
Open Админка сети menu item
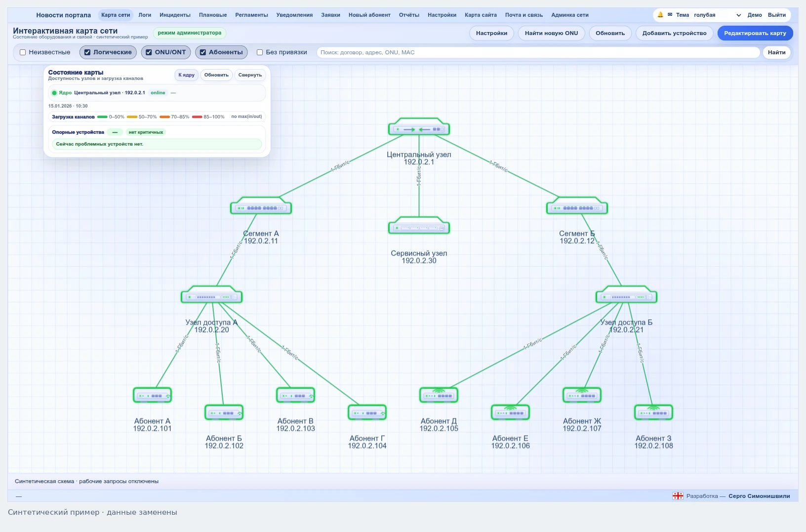[570, 15]
